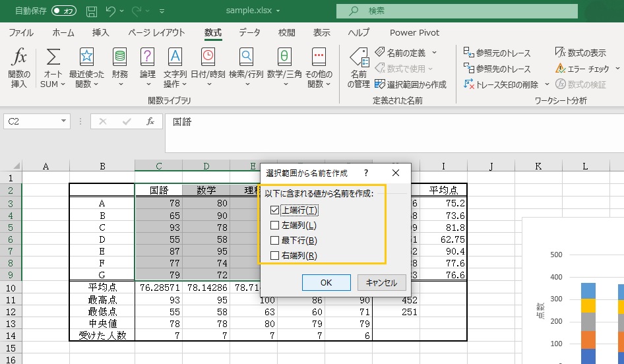Viewport: 624px width, 364px height.
Task: Click the 最近使った関数 star icon
Action: point(86,57)
